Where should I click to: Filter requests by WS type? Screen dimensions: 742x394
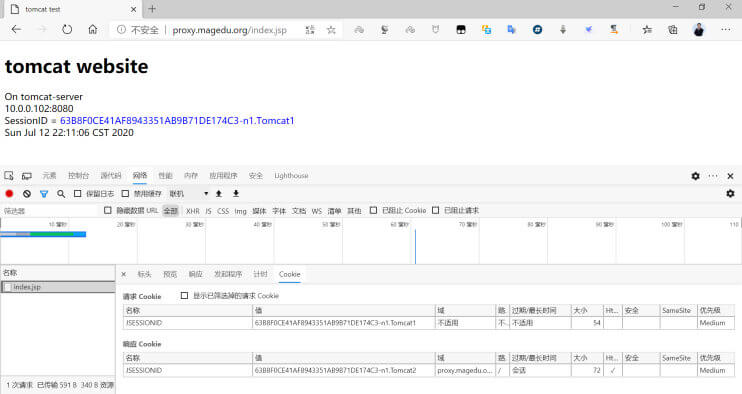317,211
